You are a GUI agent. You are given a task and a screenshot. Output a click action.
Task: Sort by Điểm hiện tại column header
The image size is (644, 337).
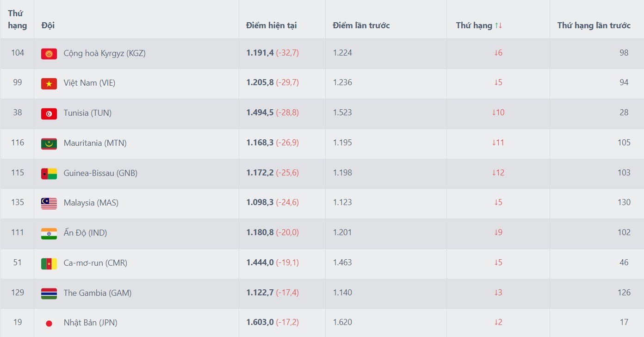pos(271,25)
